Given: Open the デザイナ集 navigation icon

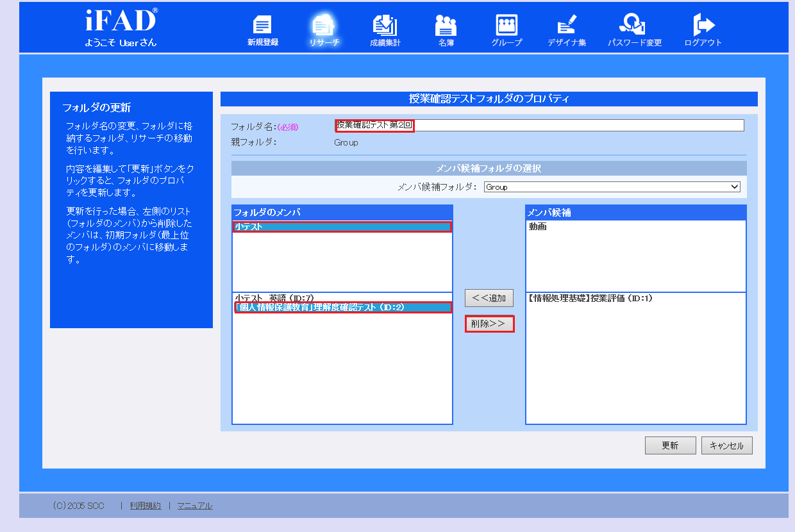Looking at the screenshot, I should tap(567, 31).
